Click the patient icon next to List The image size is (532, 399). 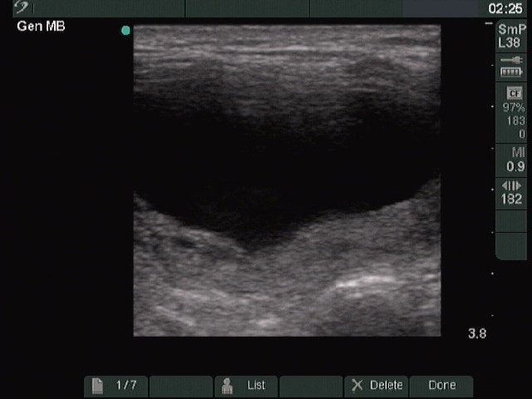pos(227,386)
